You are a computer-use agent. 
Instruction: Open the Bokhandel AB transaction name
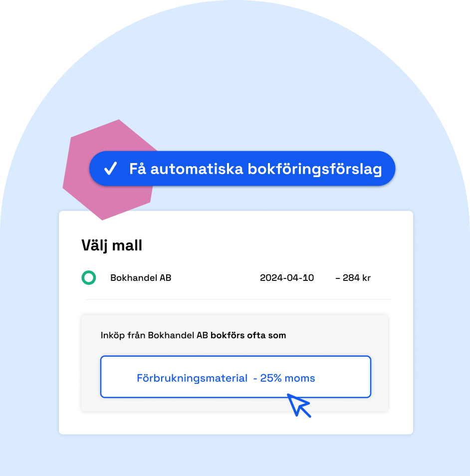pos(141,278)
